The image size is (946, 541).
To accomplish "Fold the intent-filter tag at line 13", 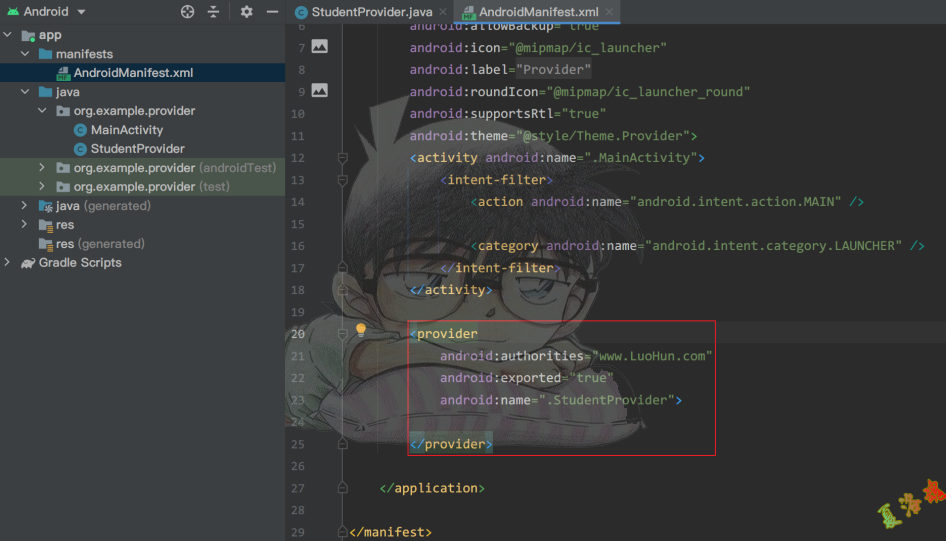I will pyautogui.click(x=343, y=180).
